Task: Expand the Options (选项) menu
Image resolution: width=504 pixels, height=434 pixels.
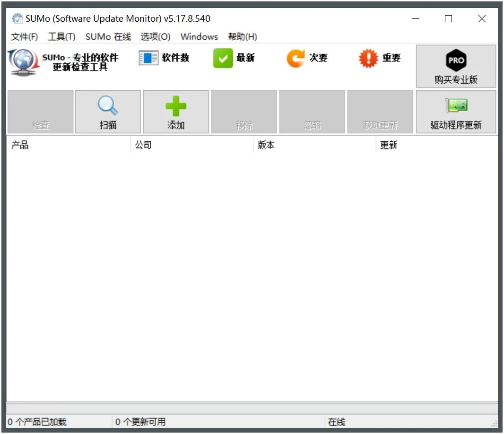Action: coord(155,37)
